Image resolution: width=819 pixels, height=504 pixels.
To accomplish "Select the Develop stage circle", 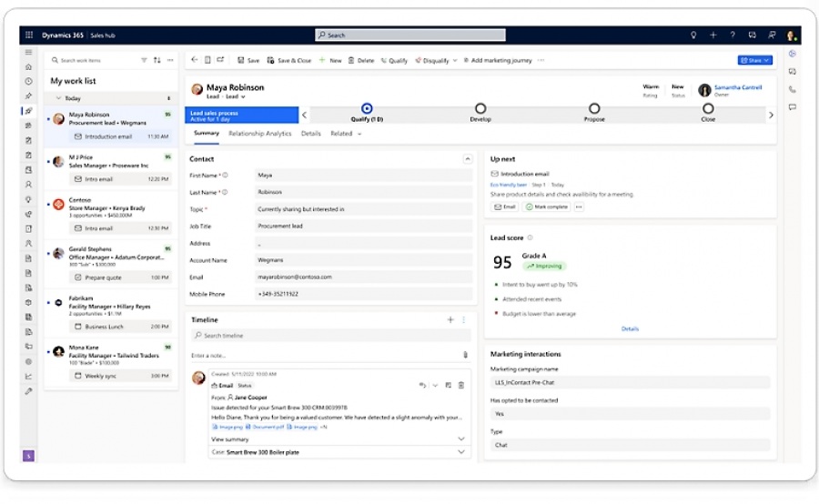I will 480,108.
